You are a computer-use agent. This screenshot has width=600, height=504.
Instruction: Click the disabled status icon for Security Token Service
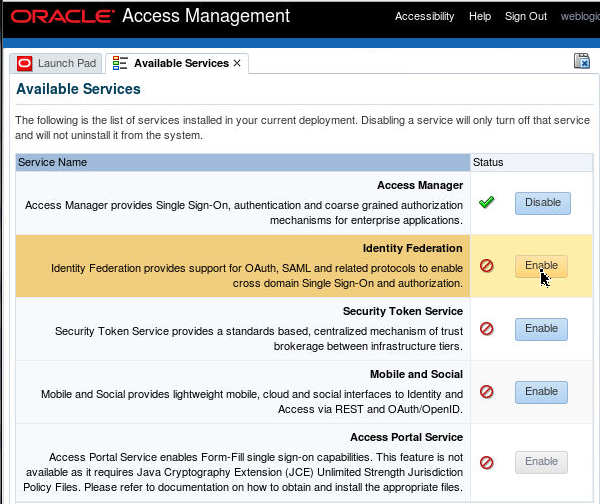point(487,328)
